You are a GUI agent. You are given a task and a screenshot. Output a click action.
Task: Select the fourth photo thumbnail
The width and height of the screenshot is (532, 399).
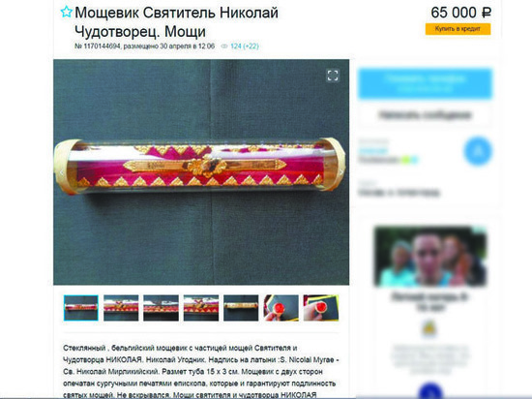(201, 308)
